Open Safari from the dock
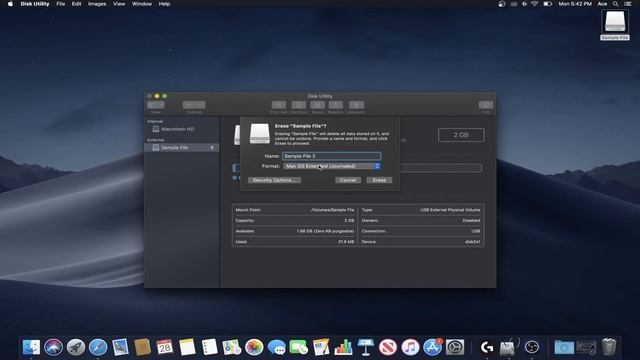The height and width of the screenshot is (360, 640). [98, 347]
